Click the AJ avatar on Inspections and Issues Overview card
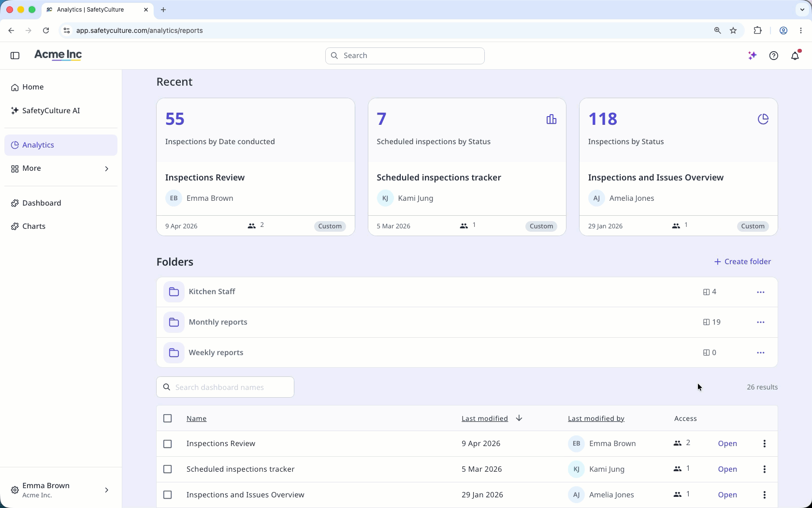 pyautogui.click(x=596, y=198)
